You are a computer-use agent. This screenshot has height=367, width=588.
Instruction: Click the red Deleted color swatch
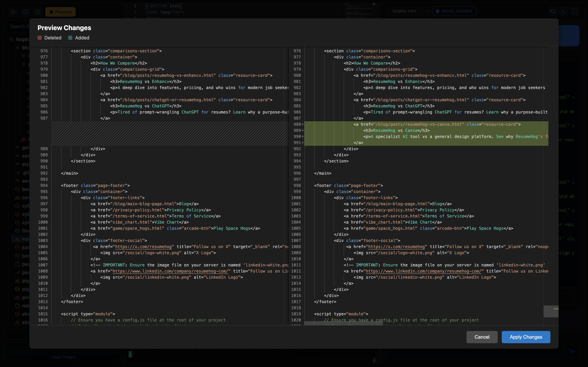(40, 38)
